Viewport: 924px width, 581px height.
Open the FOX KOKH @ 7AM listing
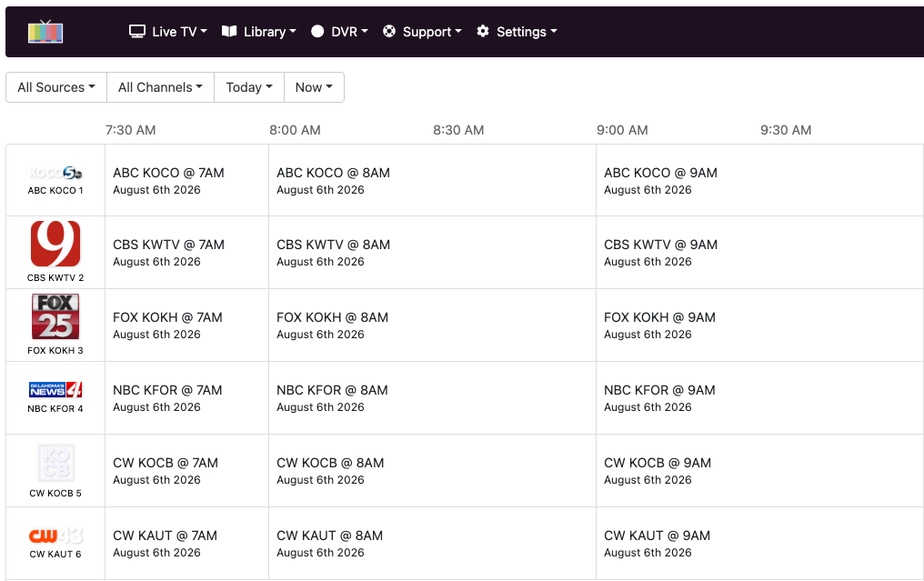pyautogui.click(x=186, y=326)
